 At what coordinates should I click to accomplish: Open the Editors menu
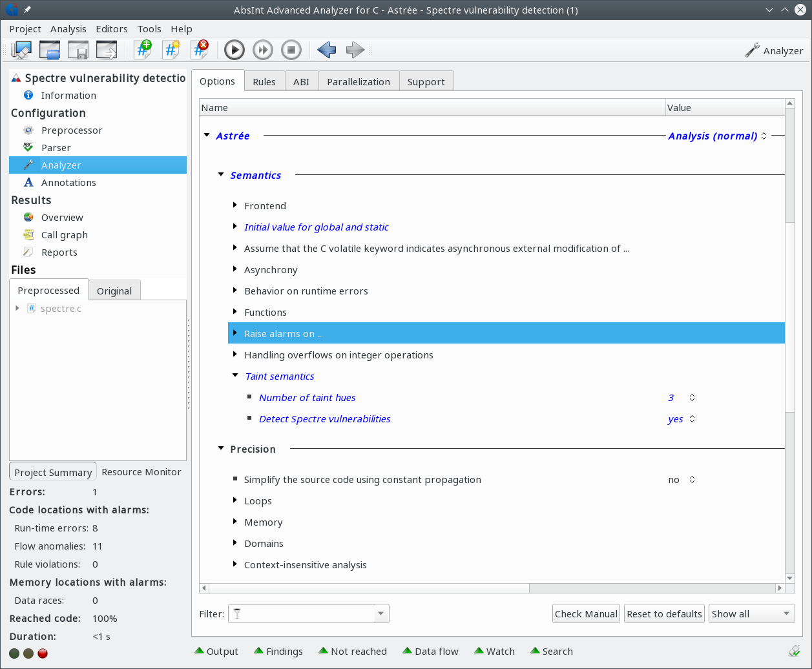(x=112, y=29)
